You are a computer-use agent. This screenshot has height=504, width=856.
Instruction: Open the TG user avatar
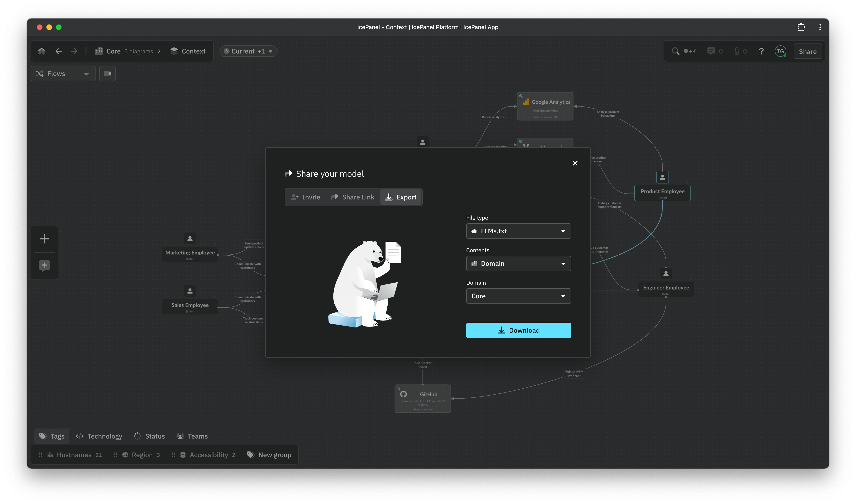coord(780,52)
